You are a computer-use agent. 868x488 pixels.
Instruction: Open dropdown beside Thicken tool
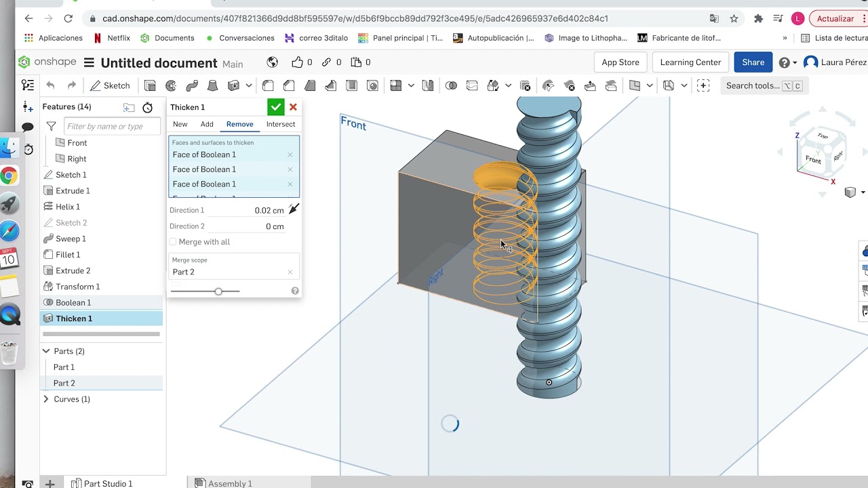249,85
